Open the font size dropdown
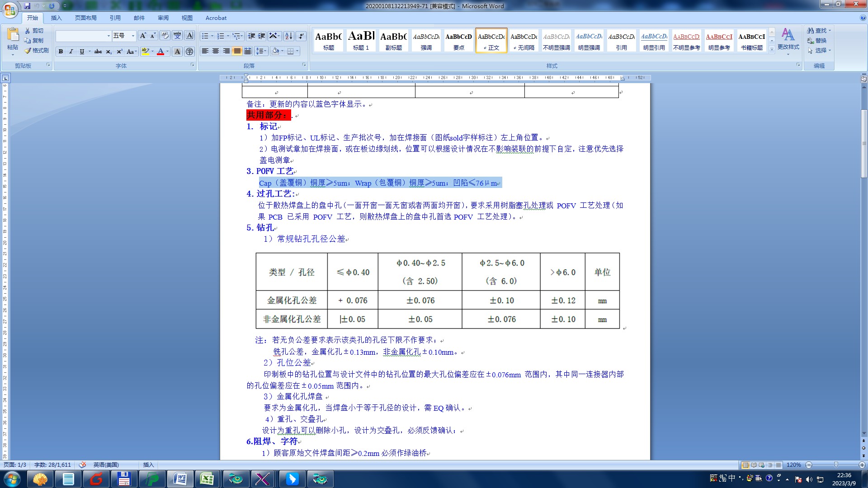The image size is (868, 488). tap(133, 36)
